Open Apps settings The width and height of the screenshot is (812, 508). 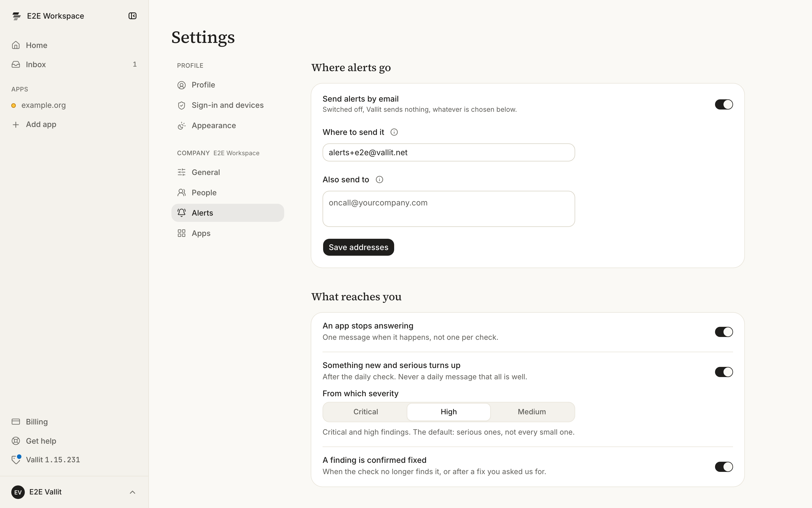(x=228, y=233)
